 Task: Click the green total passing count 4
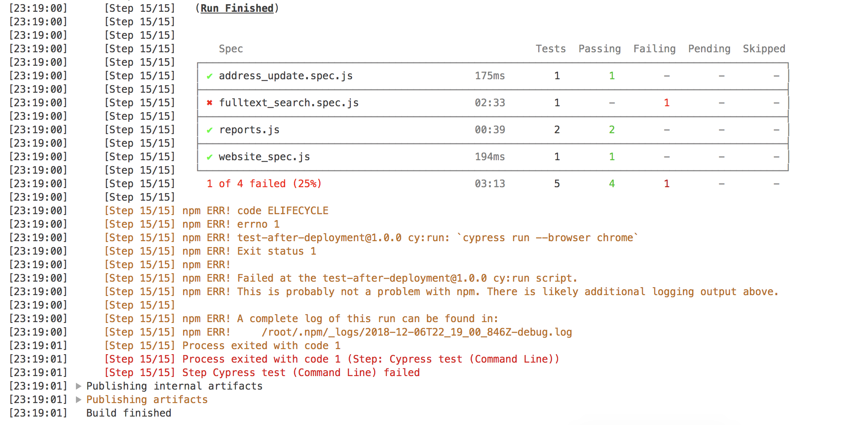point(612,184)
